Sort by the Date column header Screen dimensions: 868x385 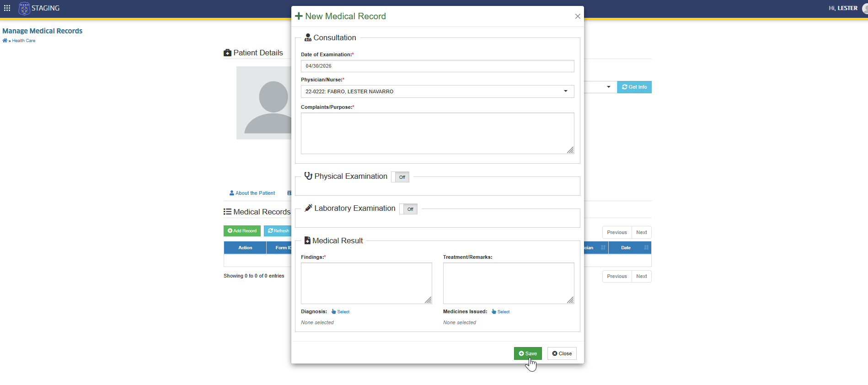pos(630,248)
